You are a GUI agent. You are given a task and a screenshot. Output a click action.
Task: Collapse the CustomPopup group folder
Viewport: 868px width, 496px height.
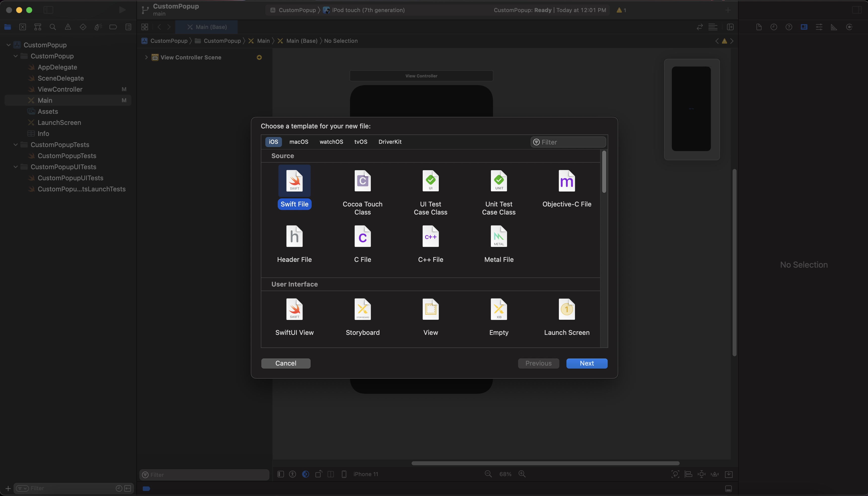[16, 56]
